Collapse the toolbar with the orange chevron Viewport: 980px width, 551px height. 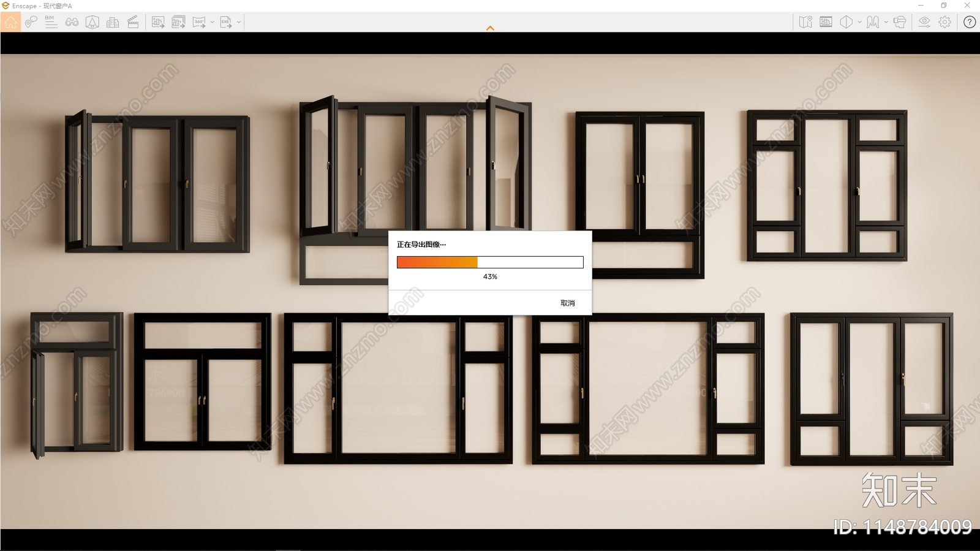point(490,28)
